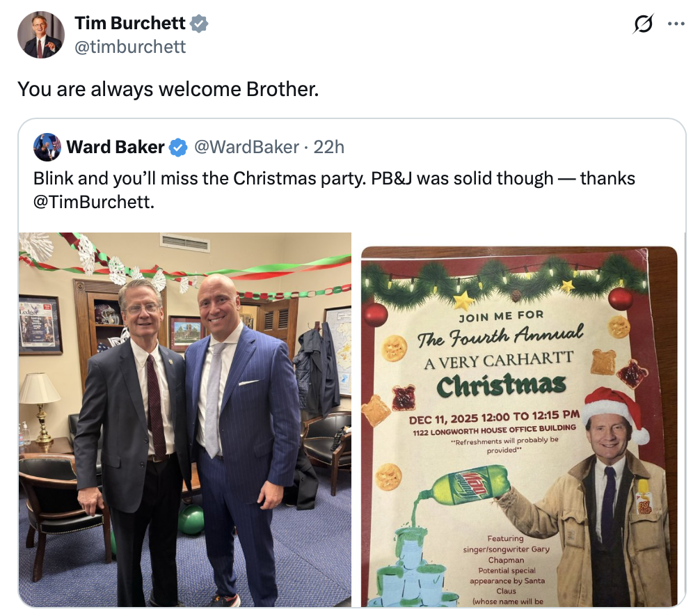Click Tim Burchett's profile avatar
The image size is (700, 614).
(x=40, y=35)
